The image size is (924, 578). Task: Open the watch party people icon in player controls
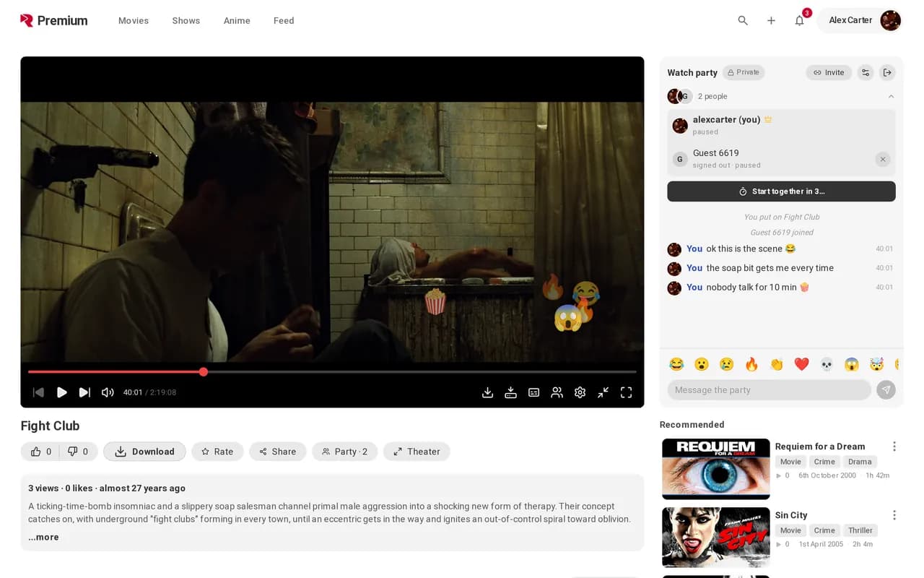[557, 392]
